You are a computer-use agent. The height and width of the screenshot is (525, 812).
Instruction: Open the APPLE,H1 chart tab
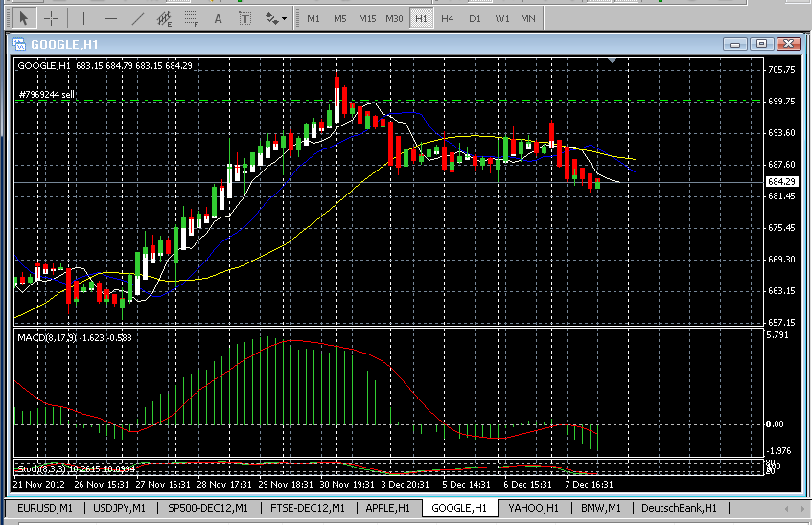click(388, 508)
